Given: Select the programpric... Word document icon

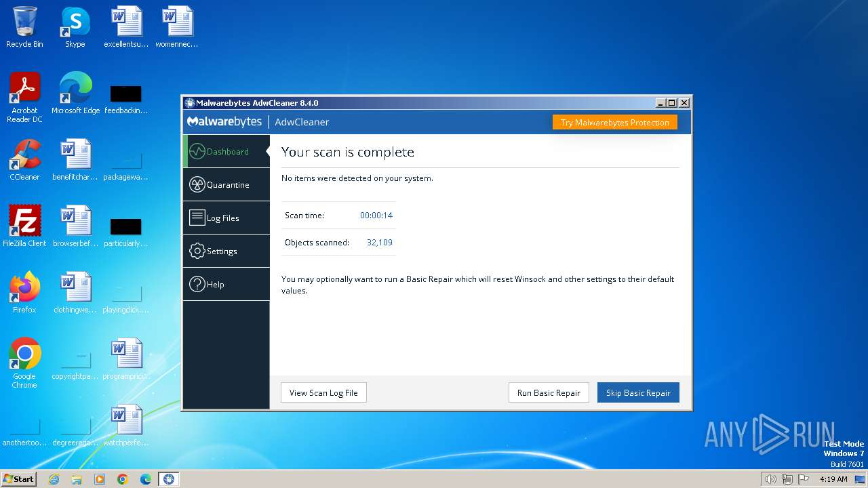Looking at the screenshot, I should [126, 359].
